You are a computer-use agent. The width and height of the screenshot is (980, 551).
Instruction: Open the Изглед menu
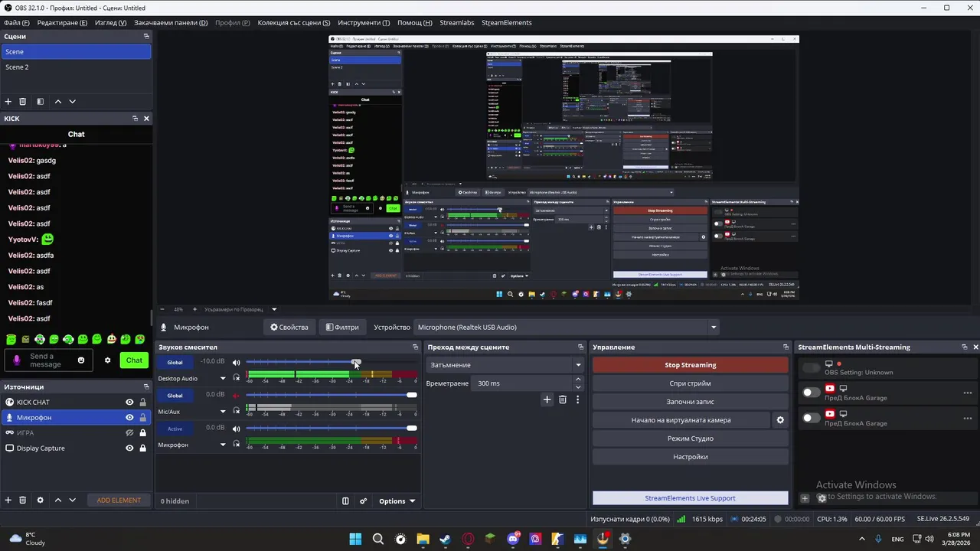[111, 23]
